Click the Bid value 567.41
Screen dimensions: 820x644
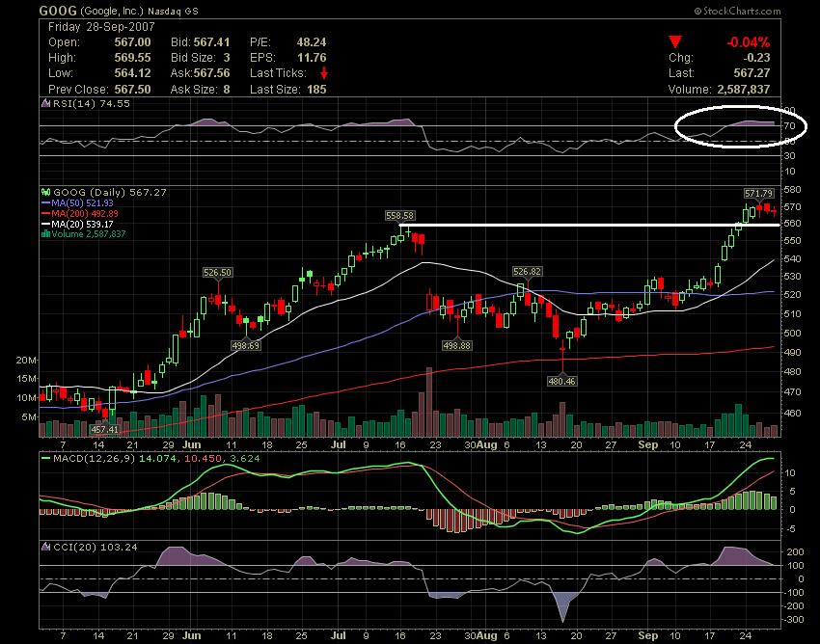click(212, 42)
